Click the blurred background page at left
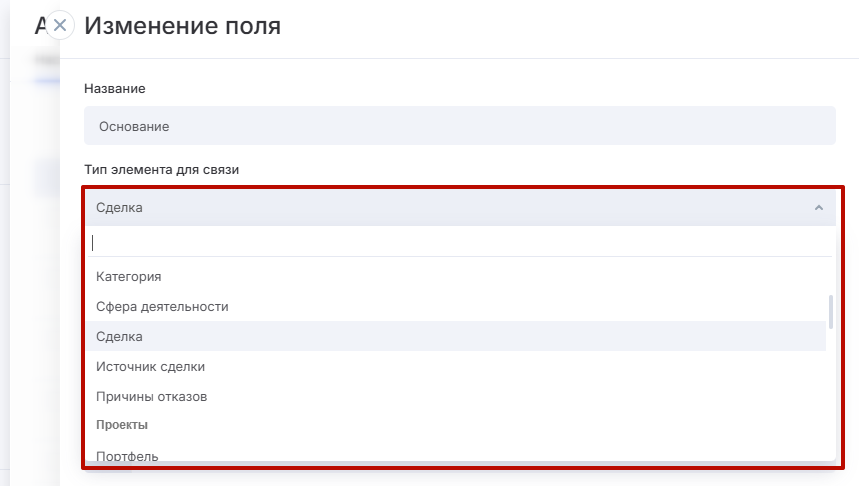This screenshot has width=859, height=486. point(30,274)
